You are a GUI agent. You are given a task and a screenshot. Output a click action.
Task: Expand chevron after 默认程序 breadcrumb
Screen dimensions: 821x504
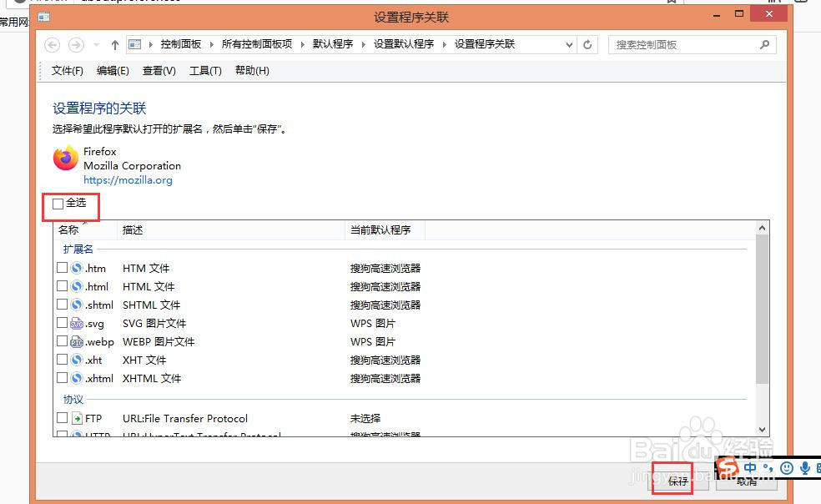click(364, 44)
